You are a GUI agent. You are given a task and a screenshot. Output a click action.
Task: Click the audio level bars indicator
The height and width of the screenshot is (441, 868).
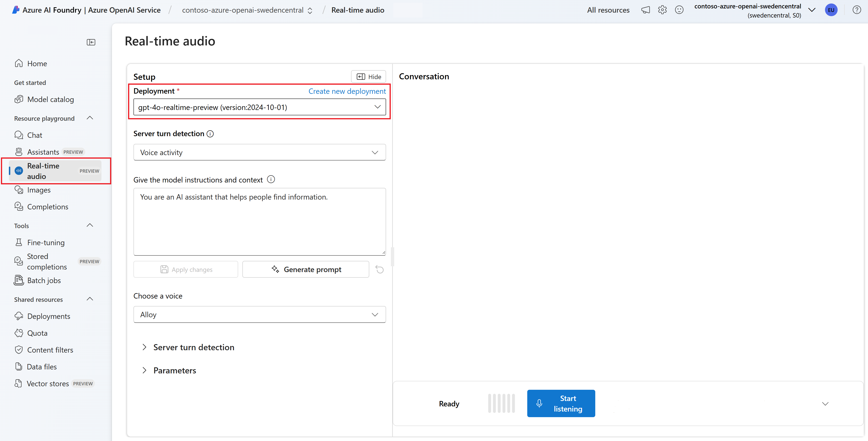coord(501,403)
